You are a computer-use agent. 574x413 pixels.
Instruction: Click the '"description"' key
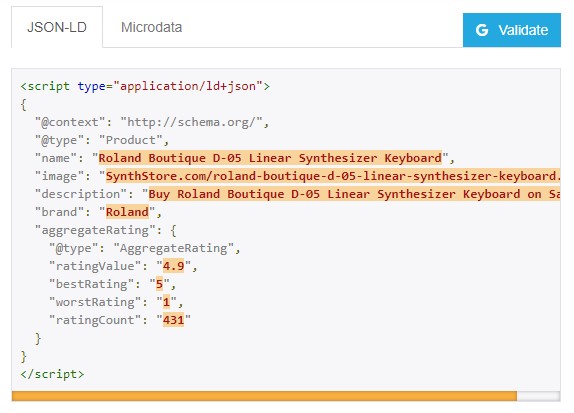81,194
